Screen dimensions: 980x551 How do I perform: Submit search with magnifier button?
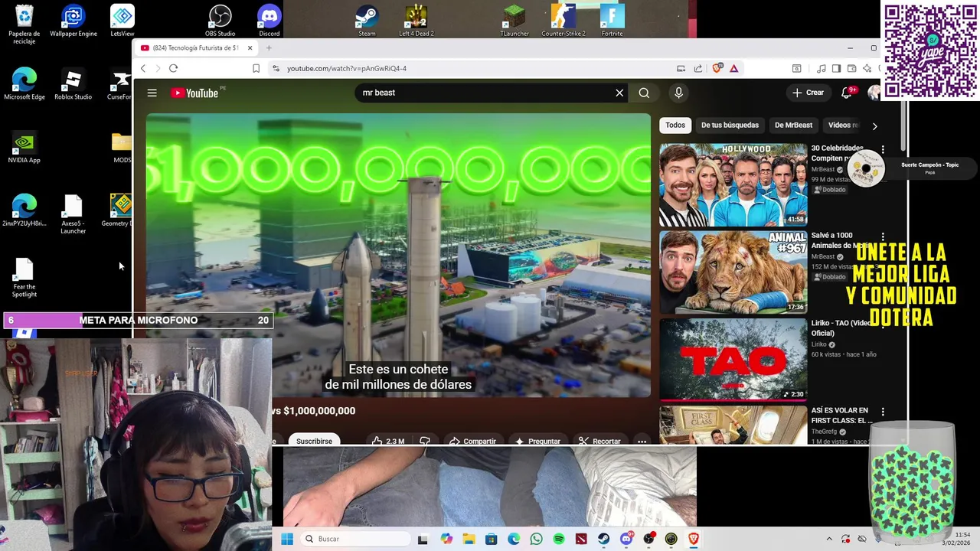coord(644,93)
